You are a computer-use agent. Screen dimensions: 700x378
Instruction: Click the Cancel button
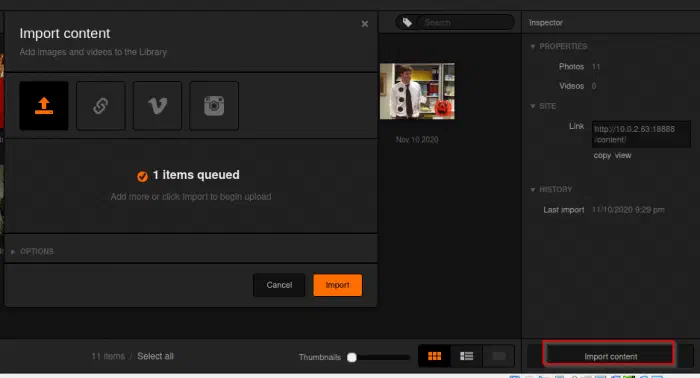279,285
